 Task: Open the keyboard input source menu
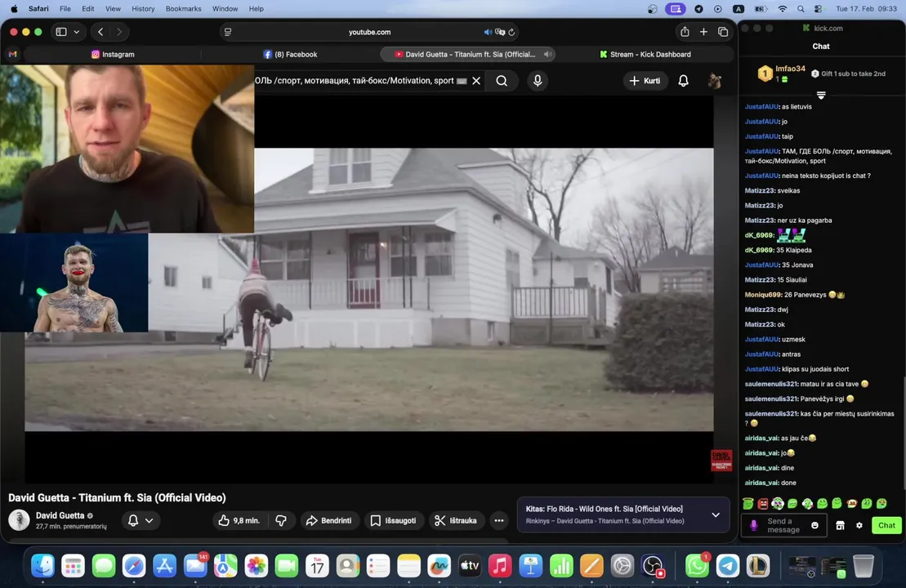tap(739, 9)
